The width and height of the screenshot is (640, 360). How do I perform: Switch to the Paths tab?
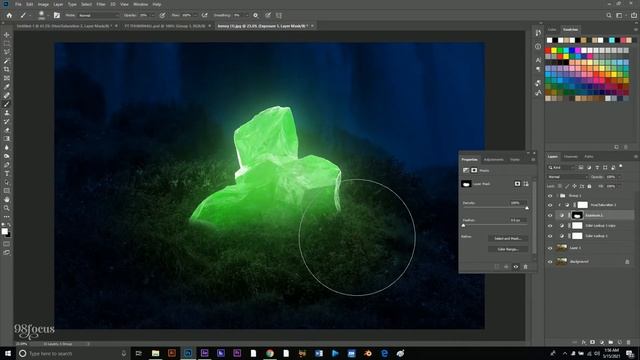click(x=589, y=157)
